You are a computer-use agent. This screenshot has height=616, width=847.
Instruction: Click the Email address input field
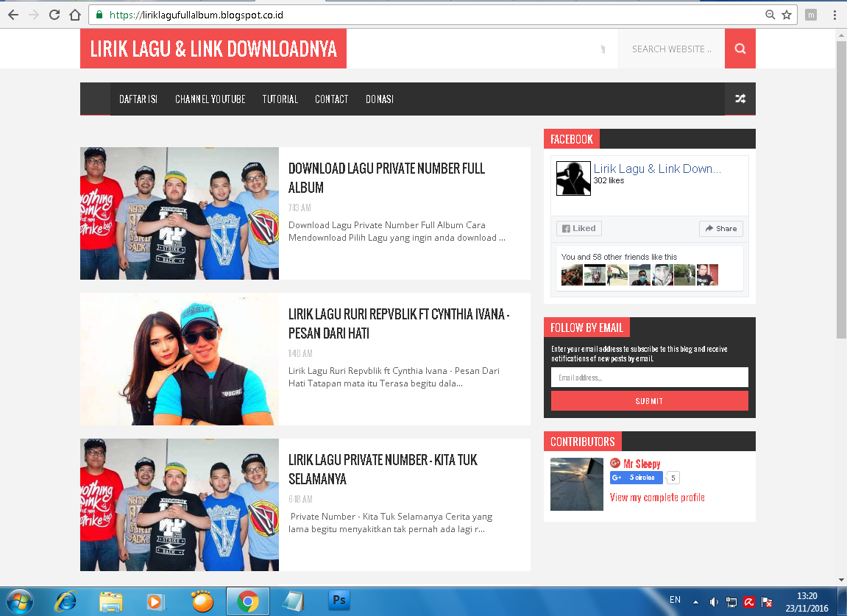click(x=649, y=377)
